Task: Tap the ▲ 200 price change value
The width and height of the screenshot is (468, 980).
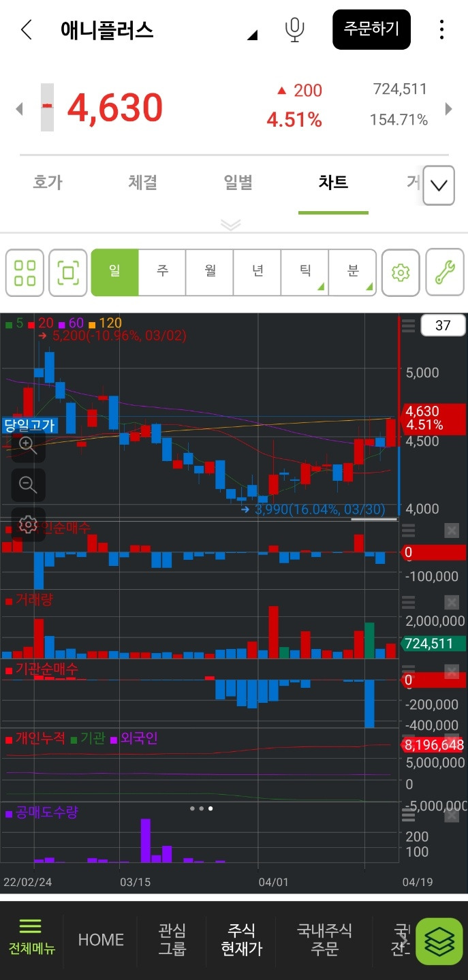Action: click(299, 91)
